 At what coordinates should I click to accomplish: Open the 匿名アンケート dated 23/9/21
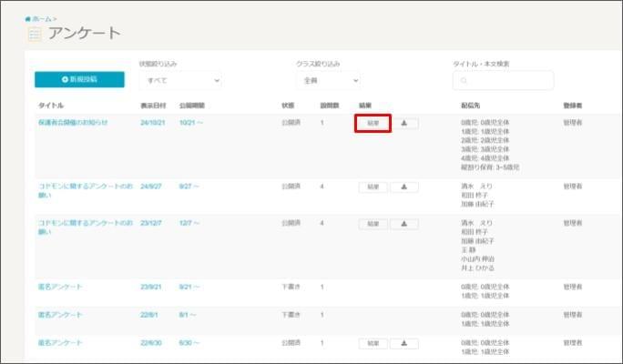click(60, 286)
